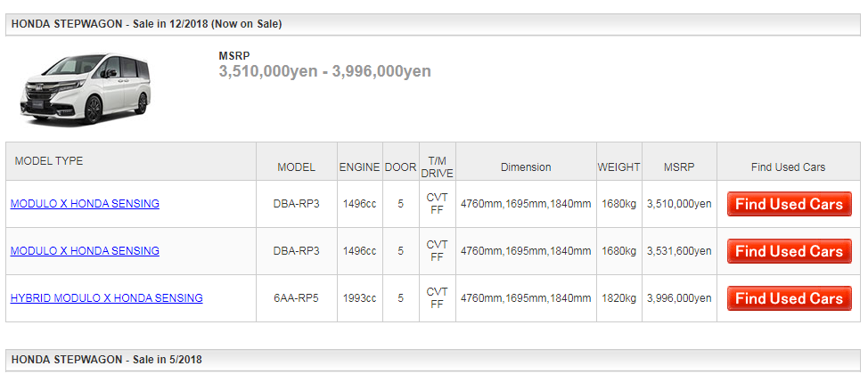This screenshot has width=868, height=374.
Task: Click the 6AA-RP5 model cell
Action: click(x=296, y=298)
